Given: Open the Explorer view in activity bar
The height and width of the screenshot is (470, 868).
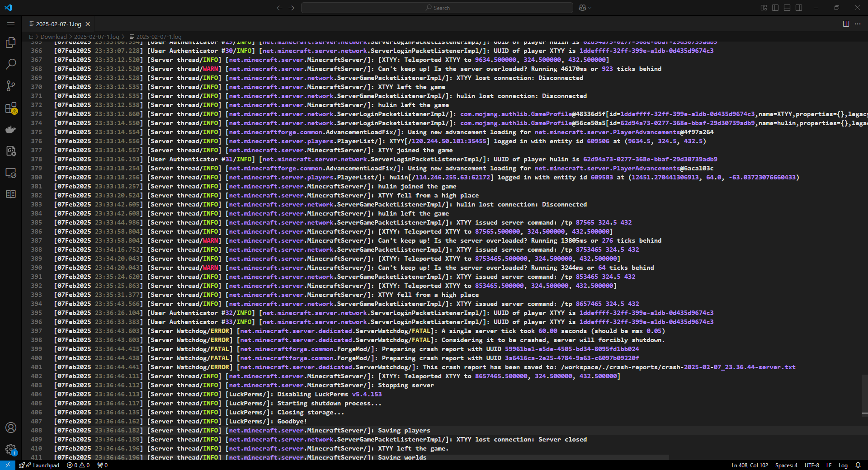Looking at the screenshot, I should (x=11, y=42).
